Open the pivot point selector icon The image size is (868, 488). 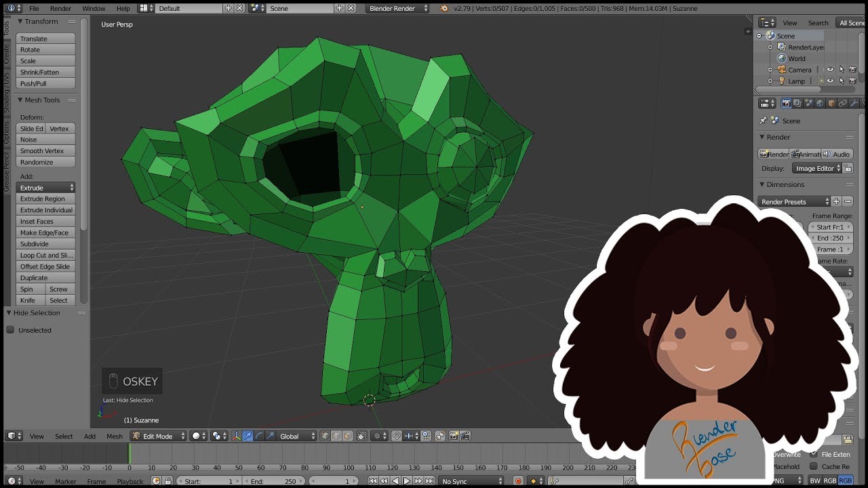(x=220, y=436)
